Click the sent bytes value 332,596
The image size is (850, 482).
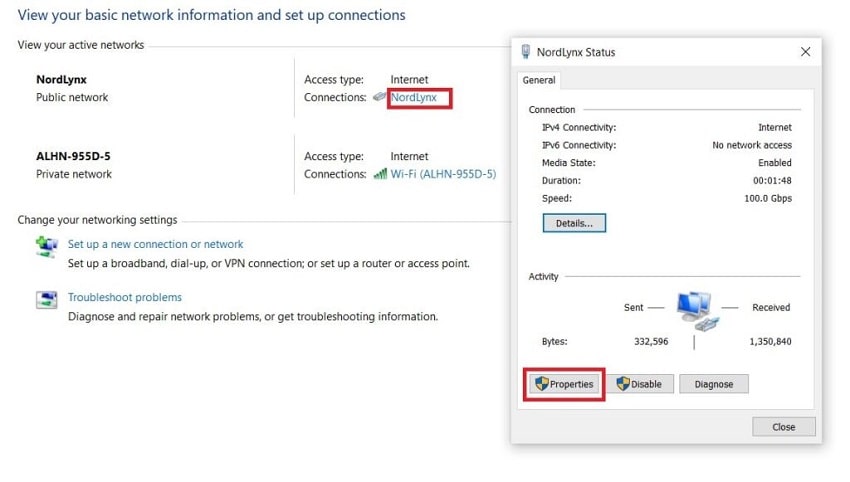(651, 342)
